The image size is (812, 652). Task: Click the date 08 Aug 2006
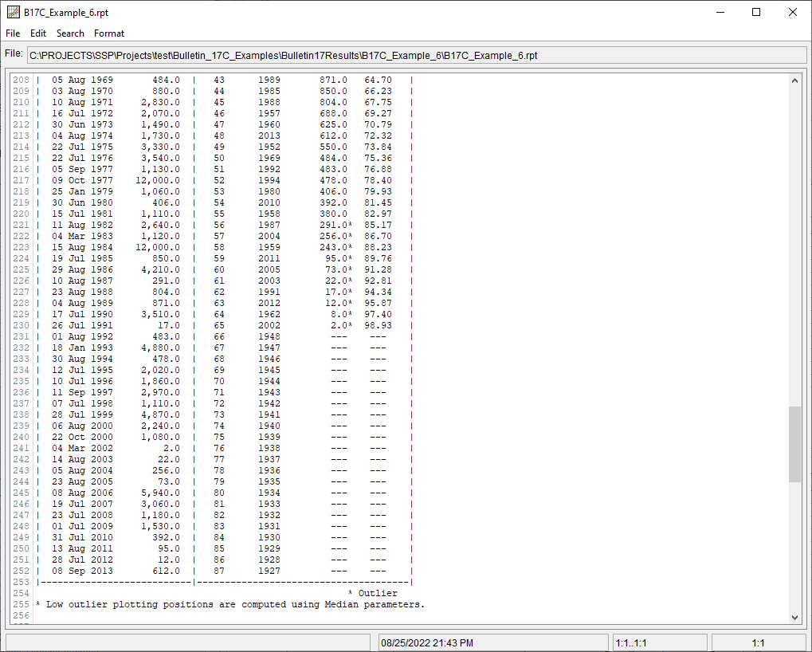82,493
